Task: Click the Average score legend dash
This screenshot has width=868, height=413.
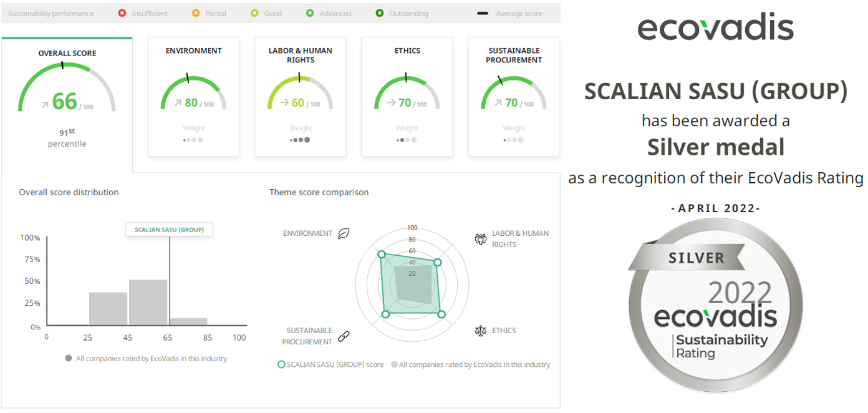Action: (x=483, y=13)
